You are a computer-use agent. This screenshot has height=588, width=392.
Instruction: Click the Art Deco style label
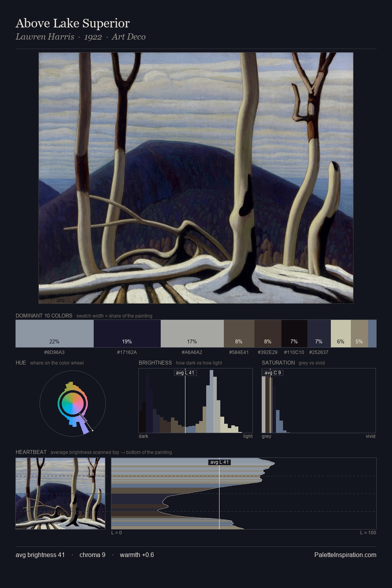click(129, 37)
